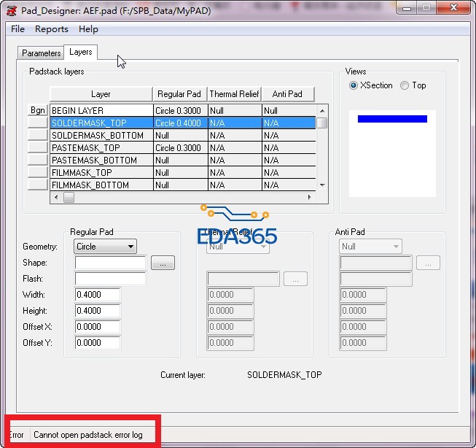476x448 pixels.
Task: Click the scroll down arrow in layers table
Action: point(322,185)
